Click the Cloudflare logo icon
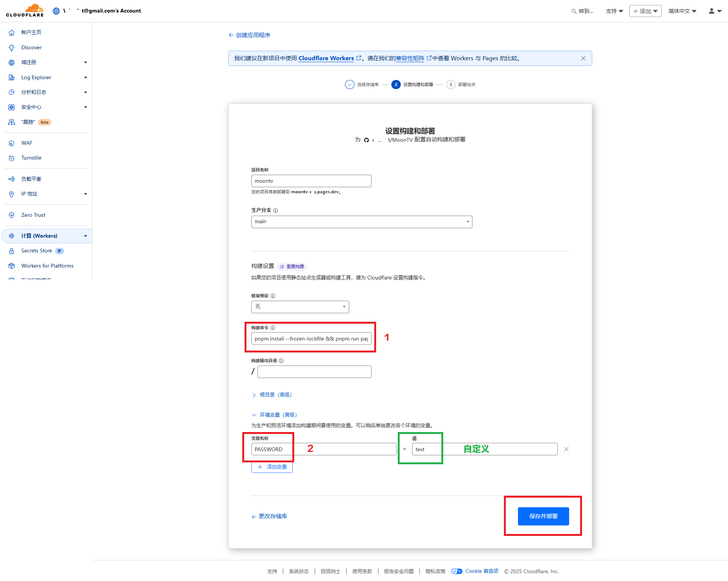 (x=25, y=10)
